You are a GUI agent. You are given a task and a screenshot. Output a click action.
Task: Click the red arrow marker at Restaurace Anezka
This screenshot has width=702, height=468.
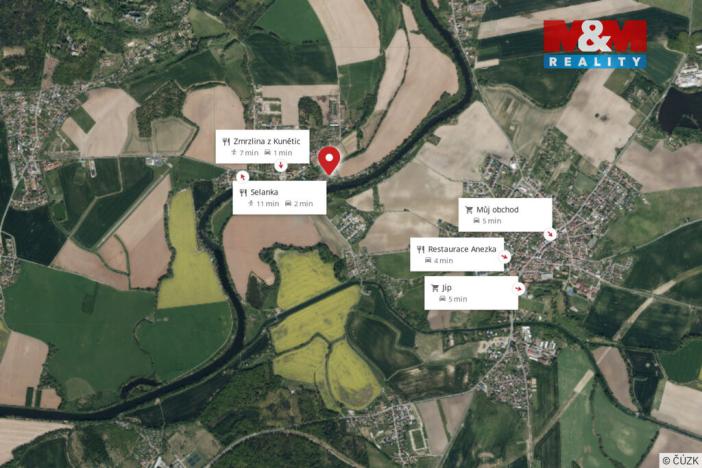pos(505,257)
